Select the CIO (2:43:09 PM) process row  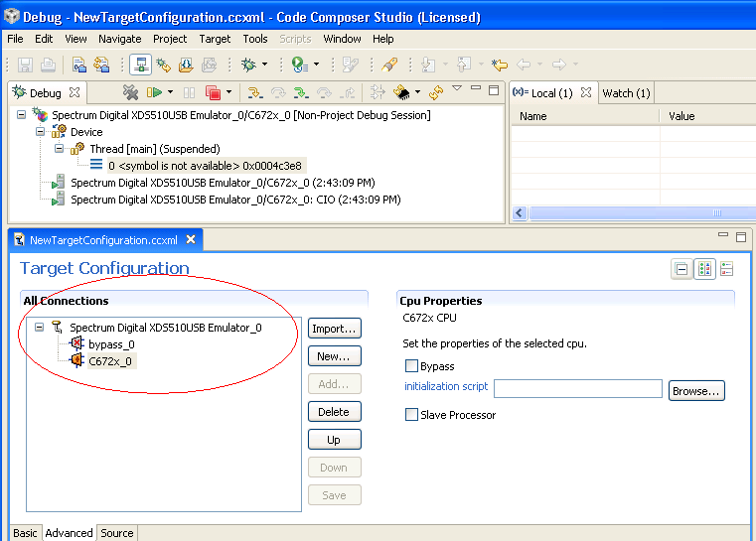[235, 200]
